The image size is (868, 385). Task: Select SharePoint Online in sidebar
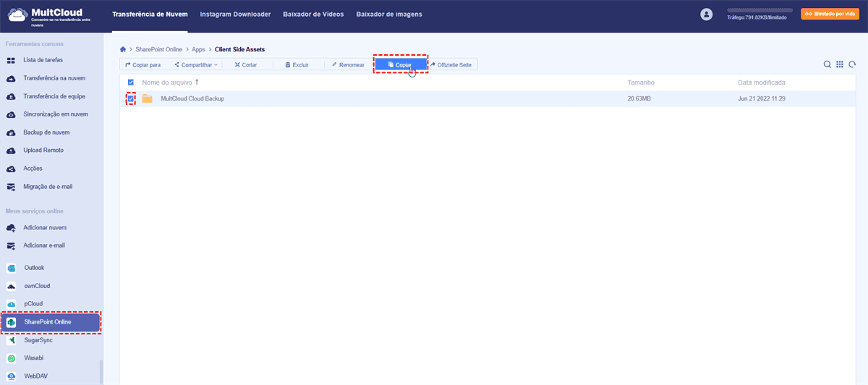(51, 322)
